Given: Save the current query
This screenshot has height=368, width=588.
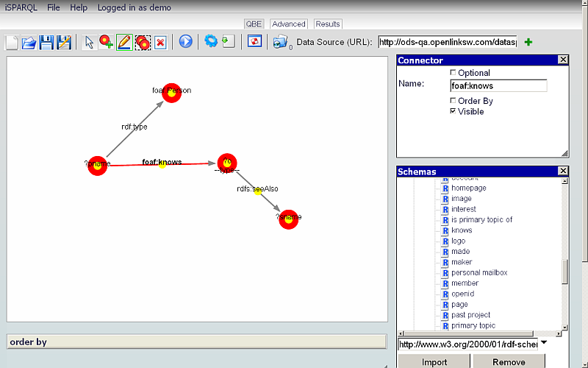Looking at the screenshot, I should pyautogui.click(x=46, y=42).
